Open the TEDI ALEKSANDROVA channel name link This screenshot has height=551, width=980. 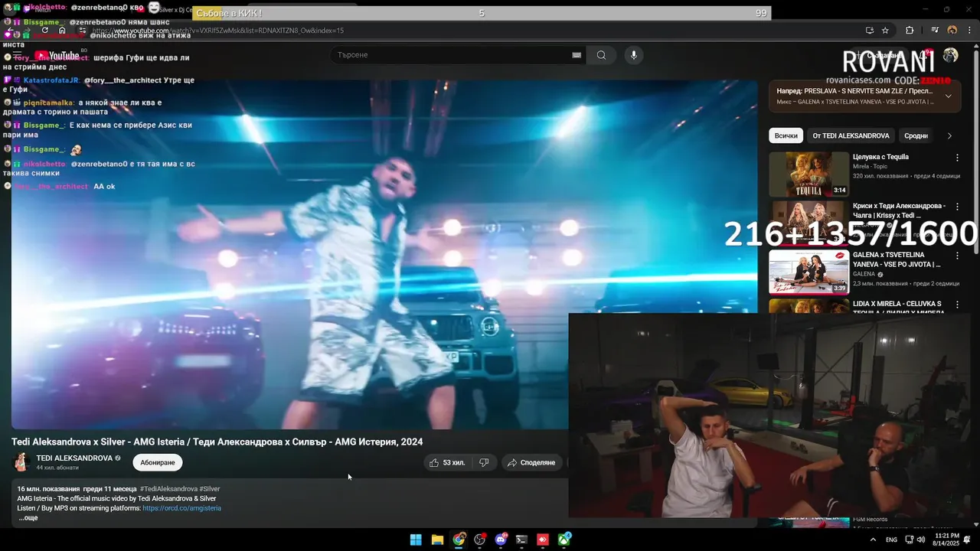click(74, 458)
